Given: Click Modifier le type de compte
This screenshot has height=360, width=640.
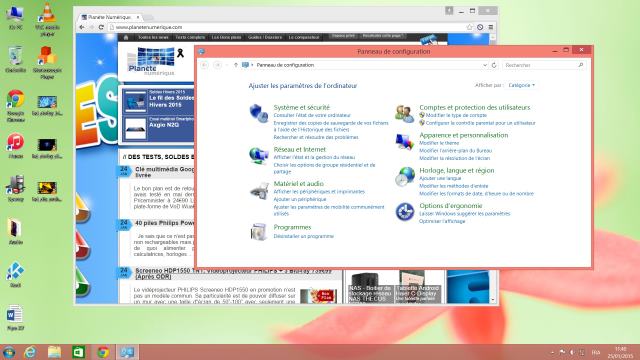Looking at the screenshot, I should (x=456, y=115).
